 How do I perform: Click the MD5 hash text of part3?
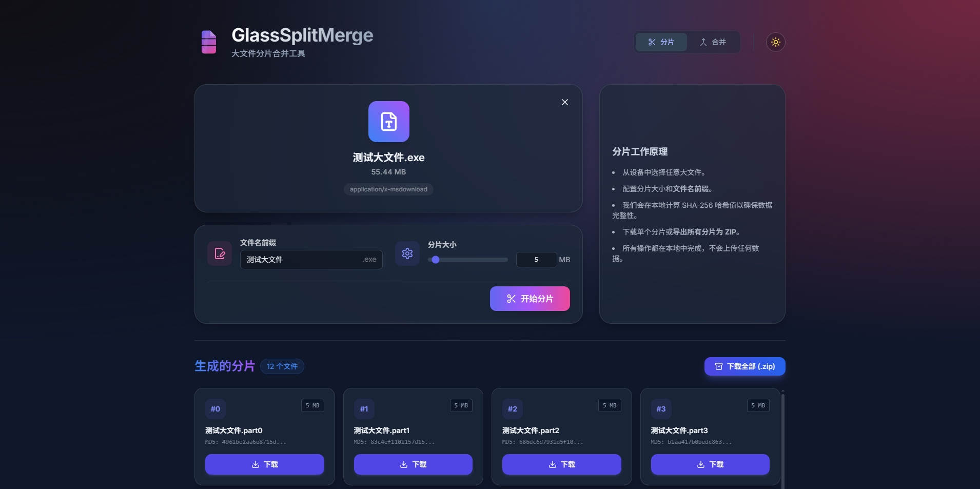[x=691, y=442]
